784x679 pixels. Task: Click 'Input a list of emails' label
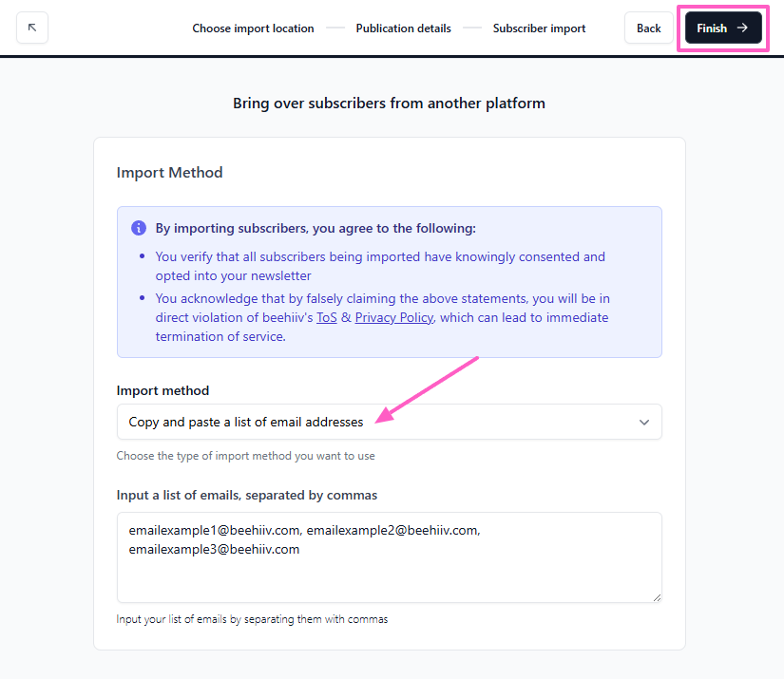pos(246,495)
